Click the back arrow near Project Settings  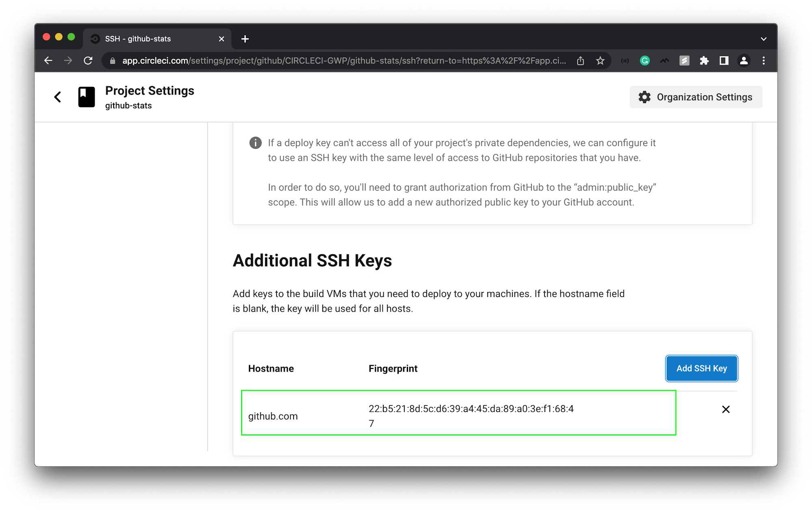click(x=57, y=97)
